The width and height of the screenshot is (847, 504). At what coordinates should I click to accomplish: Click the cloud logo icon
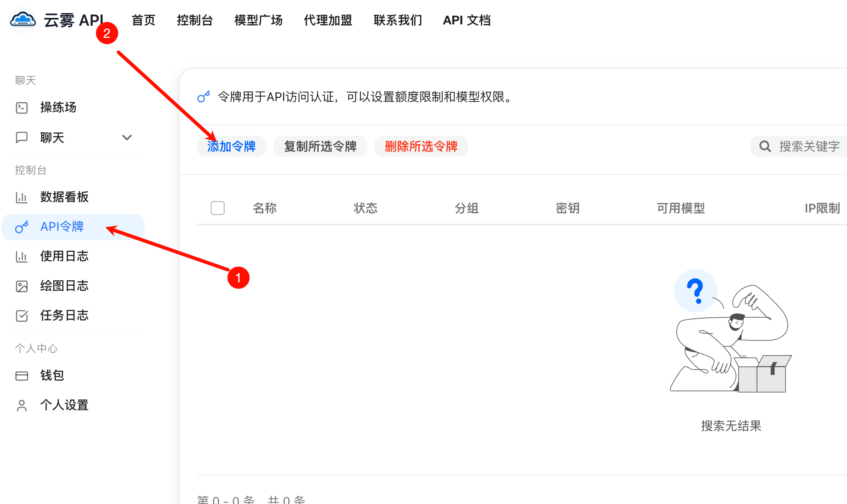[x=23, y=20]
